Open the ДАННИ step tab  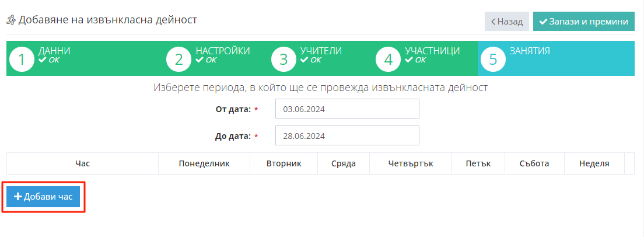pos(54,51)
